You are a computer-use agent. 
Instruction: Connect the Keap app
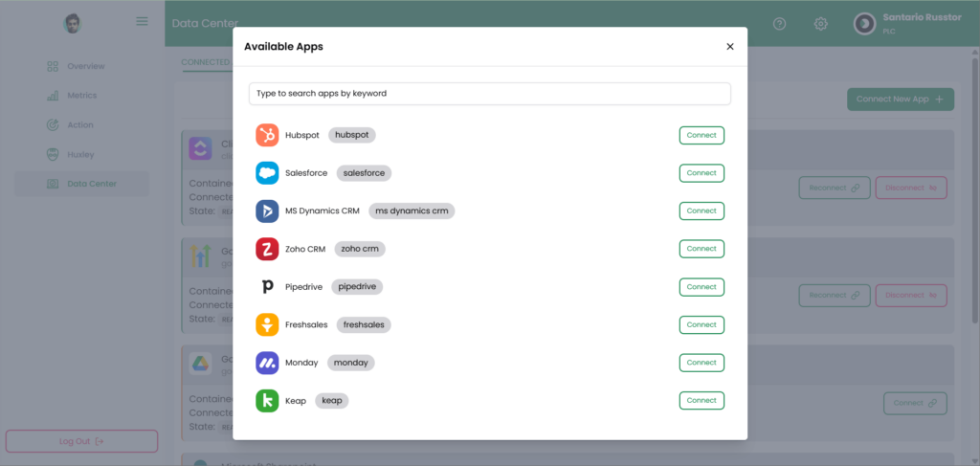pos(702,400)
